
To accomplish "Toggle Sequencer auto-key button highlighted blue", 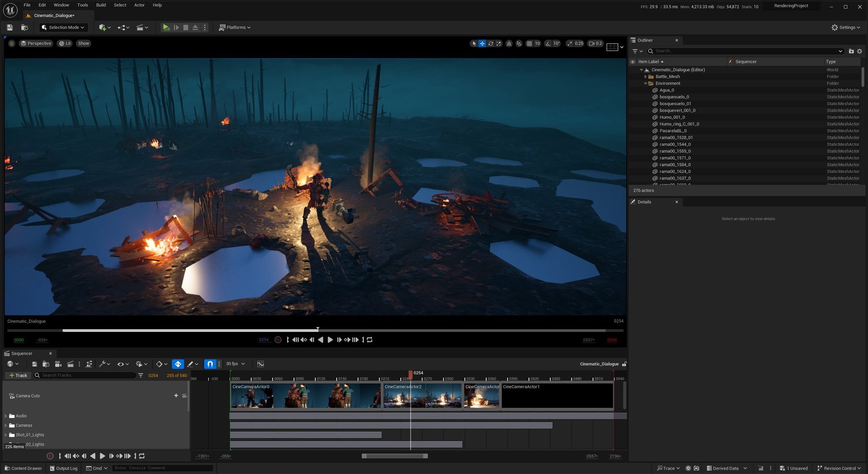I will 178,364.
